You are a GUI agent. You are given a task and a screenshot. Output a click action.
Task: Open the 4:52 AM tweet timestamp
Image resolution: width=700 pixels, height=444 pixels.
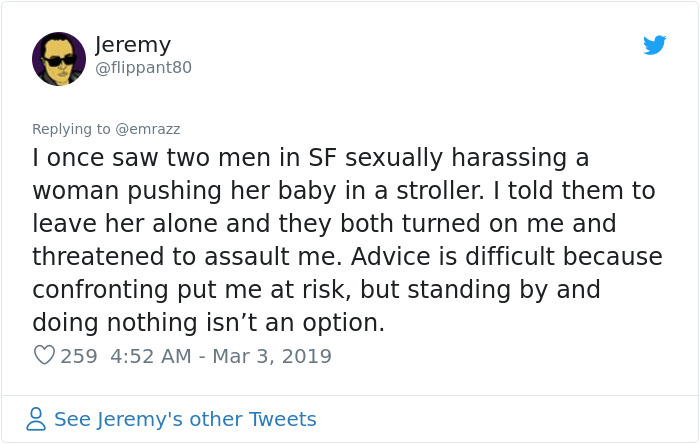(x=146, y=356)
